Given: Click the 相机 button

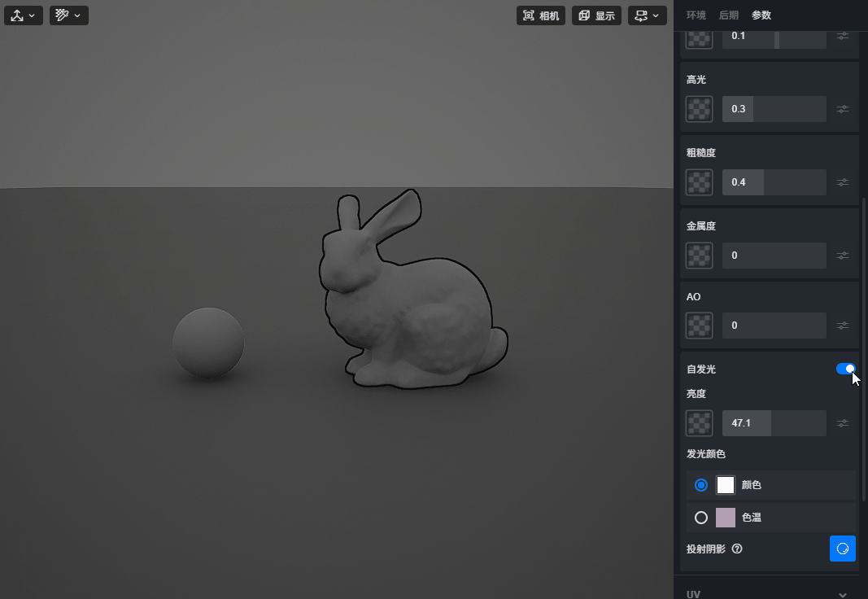Looking at the screenshot, I should pyautogui.click(x=541, y=15).
